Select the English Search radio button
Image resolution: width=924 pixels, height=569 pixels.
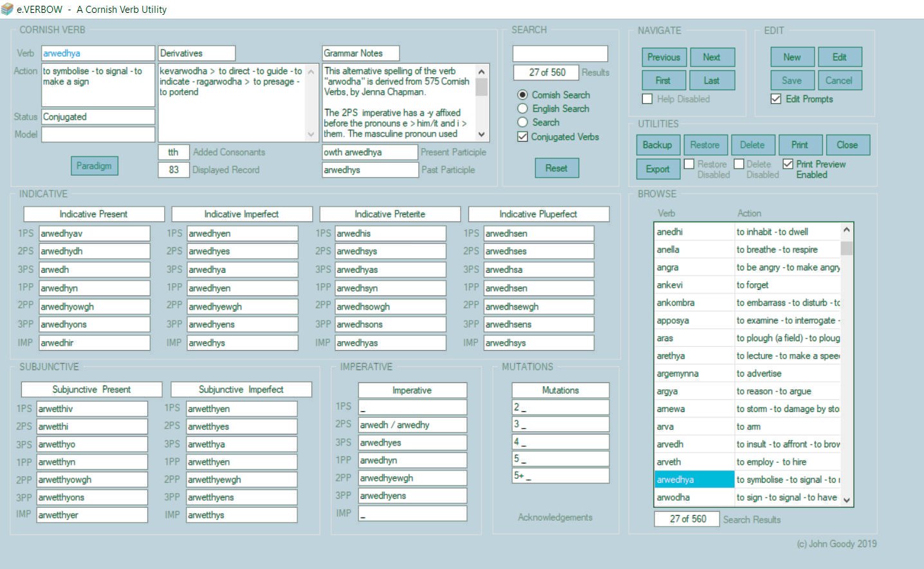pos(522,109)
